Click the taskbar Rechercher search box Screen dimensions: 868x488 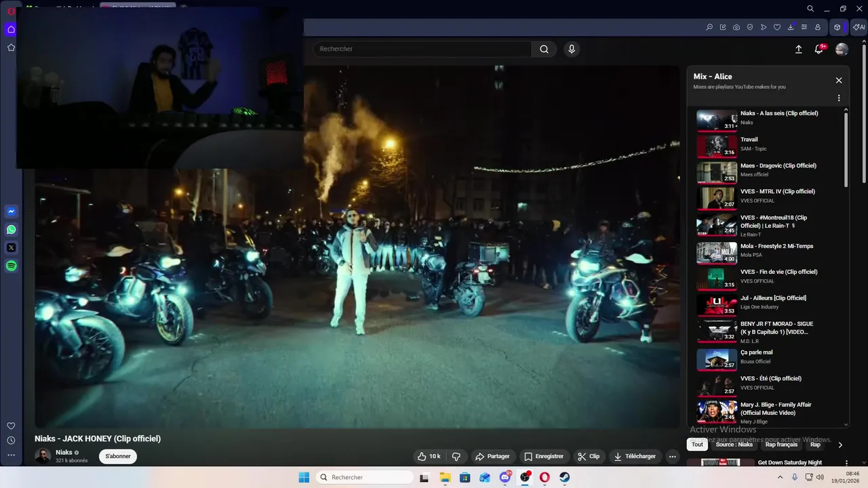365,477
